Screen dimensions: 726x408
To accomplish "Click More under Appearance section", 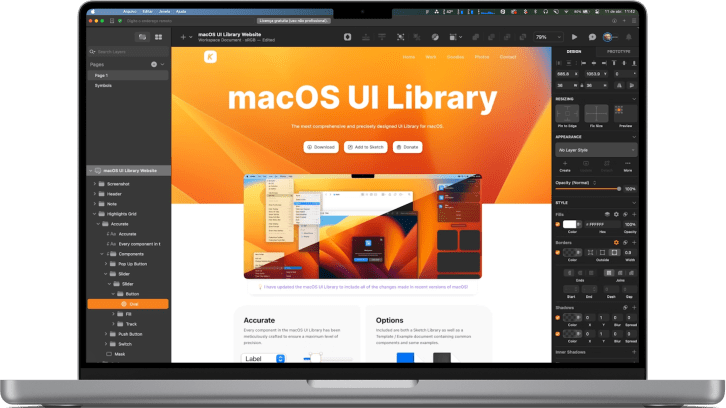I will click(x=628, y=165).
